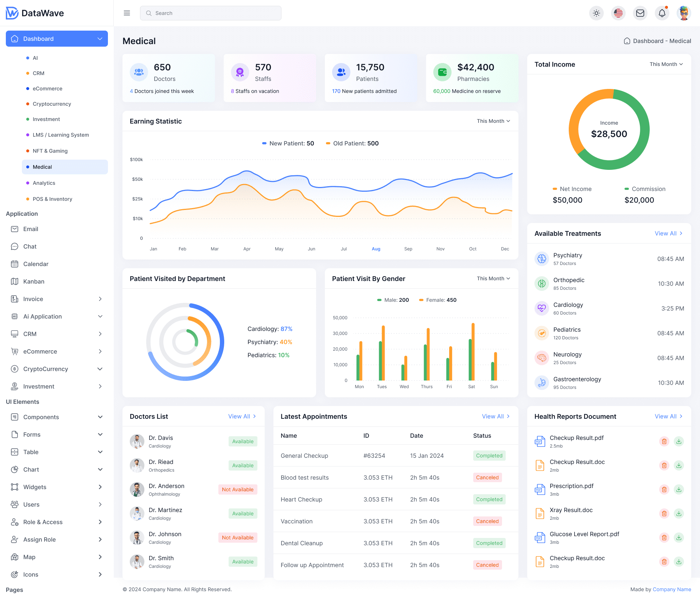Viewport: 700px width, 601px height.
Task: Open the Calendar application
Action: click(x=36, y=264)
